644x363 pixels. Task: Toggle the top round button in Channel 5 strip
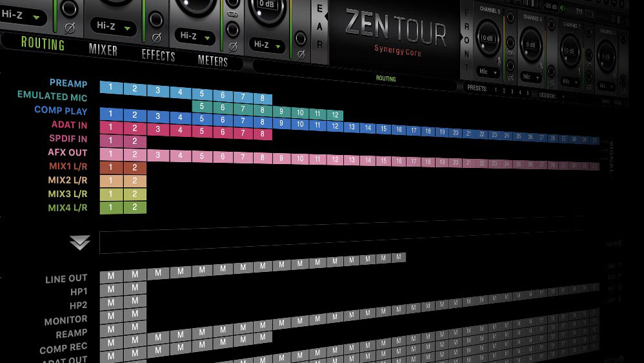pos(510,17)
